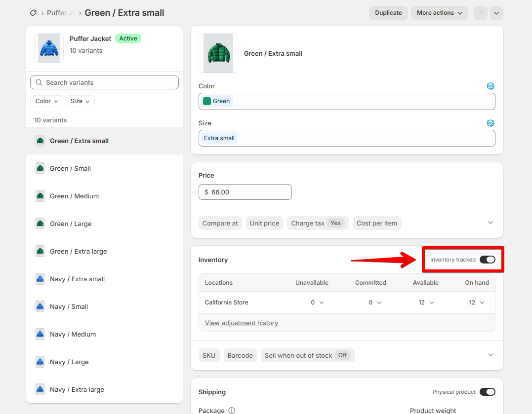This screenshot has height=414, width=532.
Task: Click the Green / Small jacket icon
Action: [x=40, y=169]
